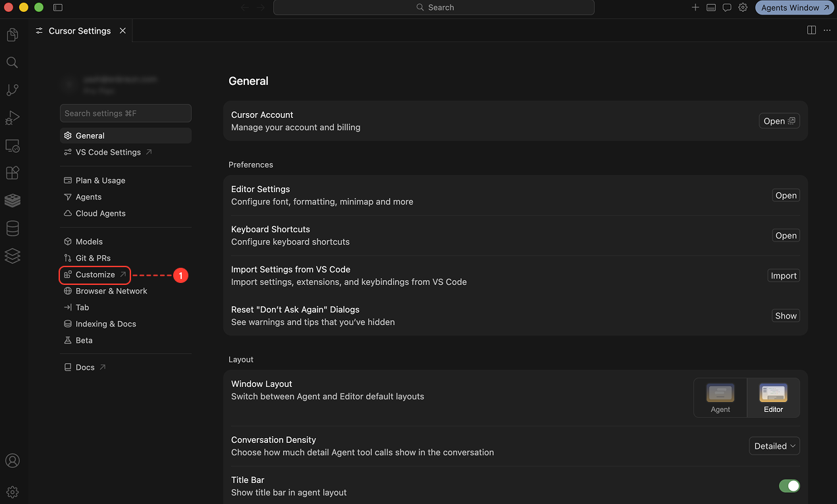Toggle the primary sidebar icon in title bar

(x=58, y=7)
